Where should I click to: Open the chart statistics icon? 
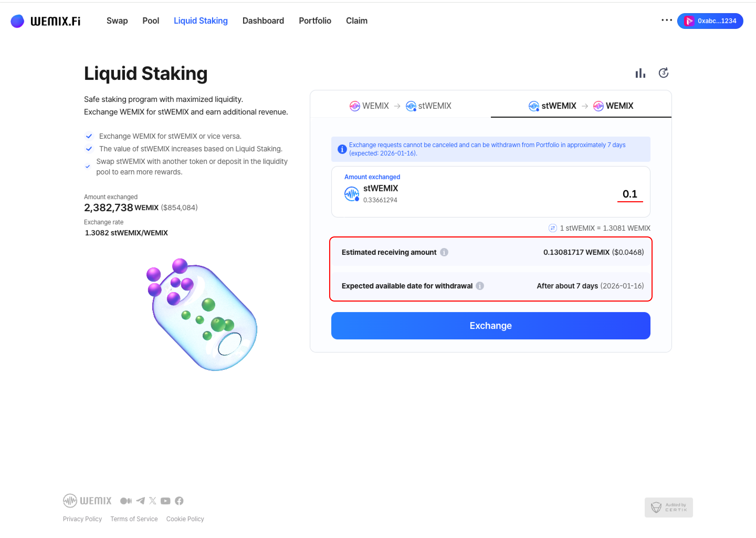[x=640, y=73]
